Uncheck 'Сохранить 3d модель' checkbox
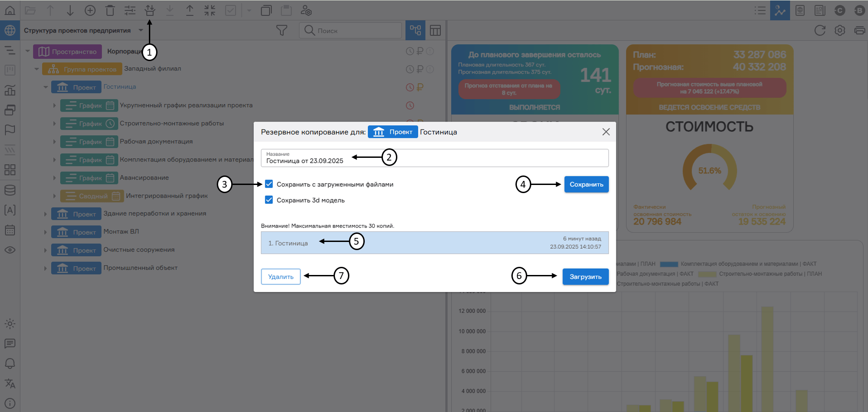 point(269,200)
